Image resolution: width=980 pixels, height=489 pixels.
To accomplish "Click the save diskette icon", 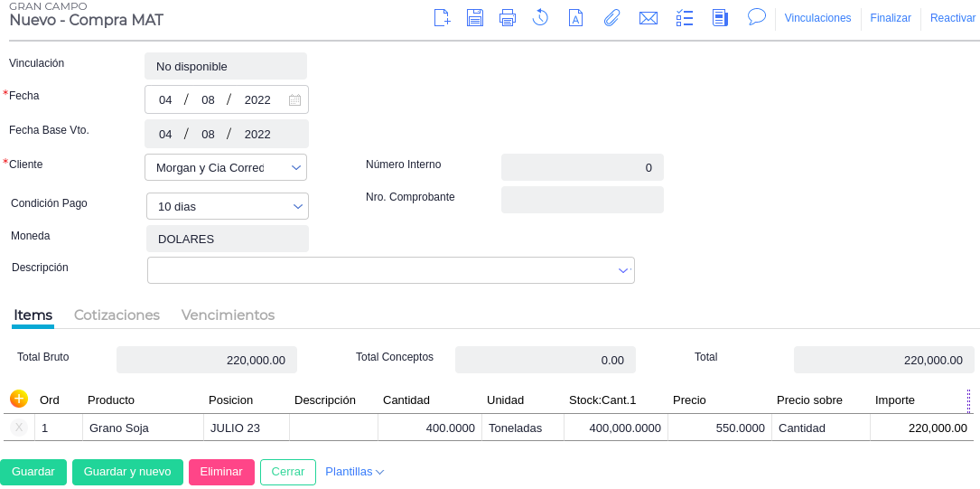I will point(475,18).
